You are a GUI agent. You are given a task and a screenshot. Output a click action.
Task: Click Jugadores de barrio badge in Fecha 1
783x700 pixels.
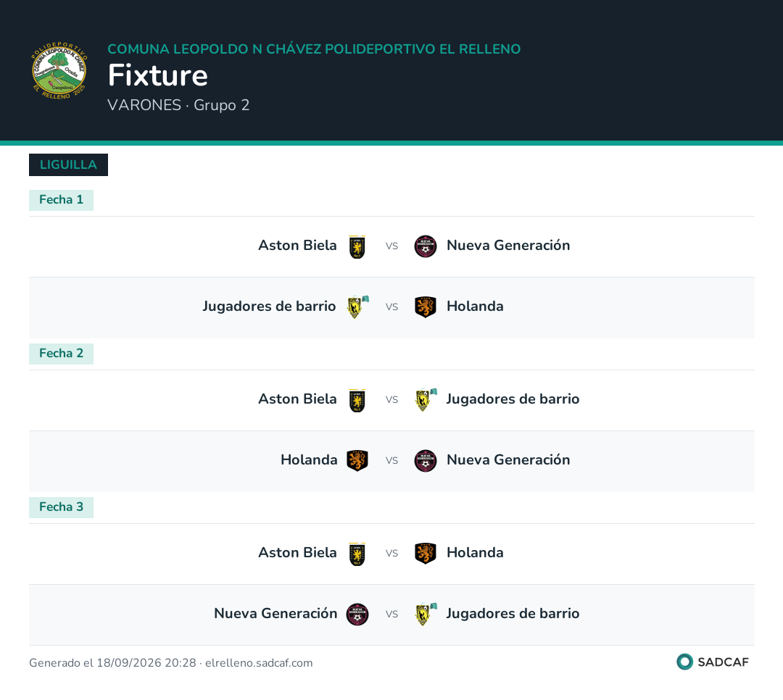(357, 307)
